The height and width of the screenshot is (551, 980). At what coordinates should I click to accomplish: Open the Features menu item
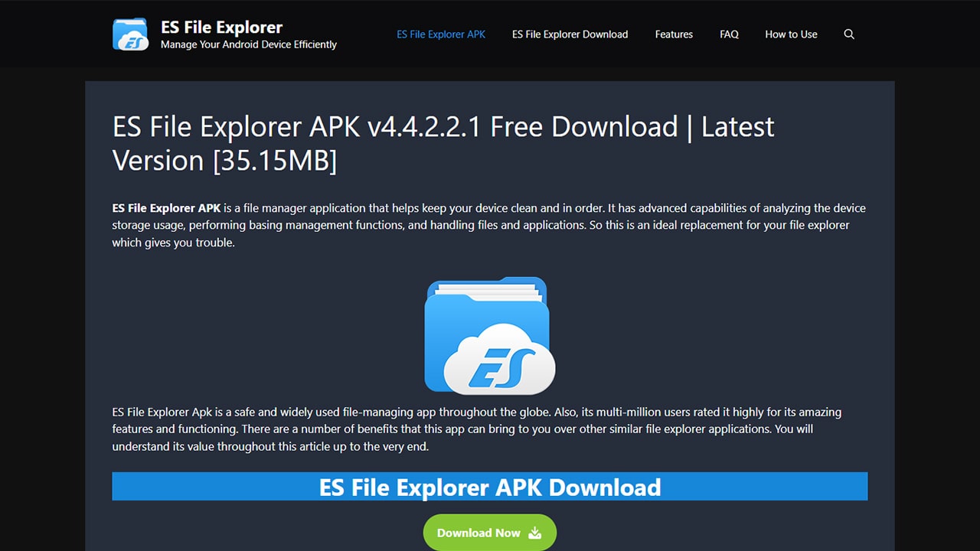[x=674, y=34]
